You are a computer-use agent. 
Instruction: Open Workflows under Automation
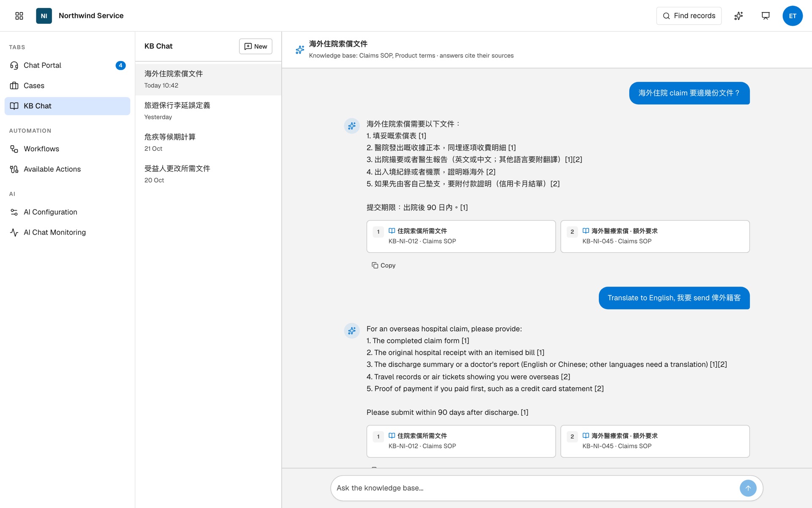(x=67, y=149)
